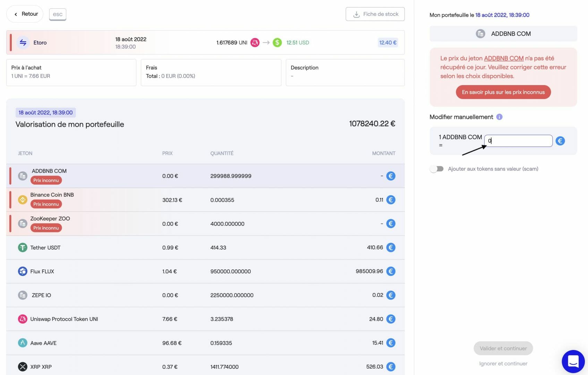
Task: Click the euro icon on ZooKeeper ZOO row
Action: (391, 224)
